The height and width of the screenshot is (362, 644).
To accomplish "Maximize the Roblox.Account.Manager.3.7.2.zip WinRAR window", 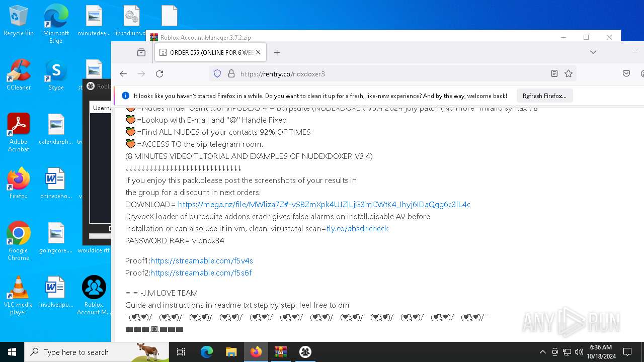I will 586,37.
